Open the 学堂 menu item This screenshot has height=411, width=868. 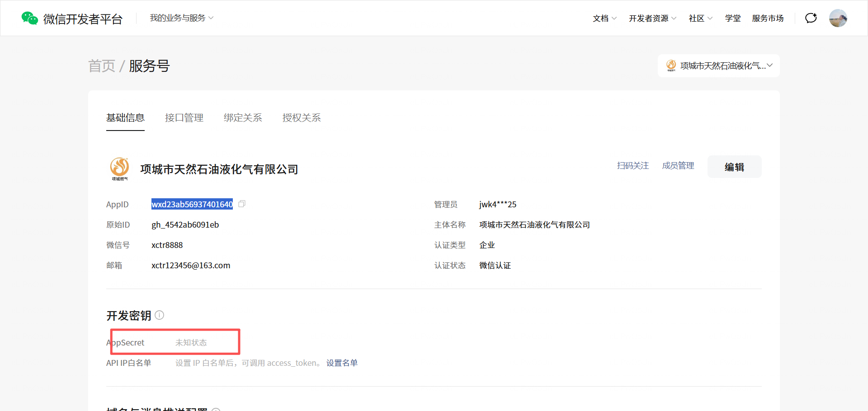coord(733,19)
